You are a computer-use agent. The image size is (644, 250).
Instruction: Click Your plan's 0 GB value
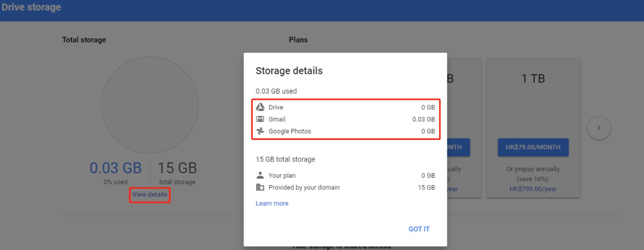point(428,176)
